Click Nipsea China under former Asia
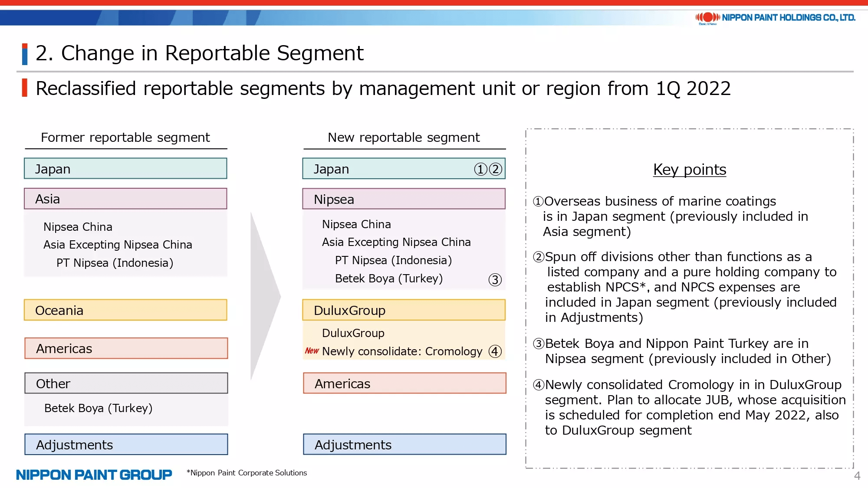 tap(78, 227)
